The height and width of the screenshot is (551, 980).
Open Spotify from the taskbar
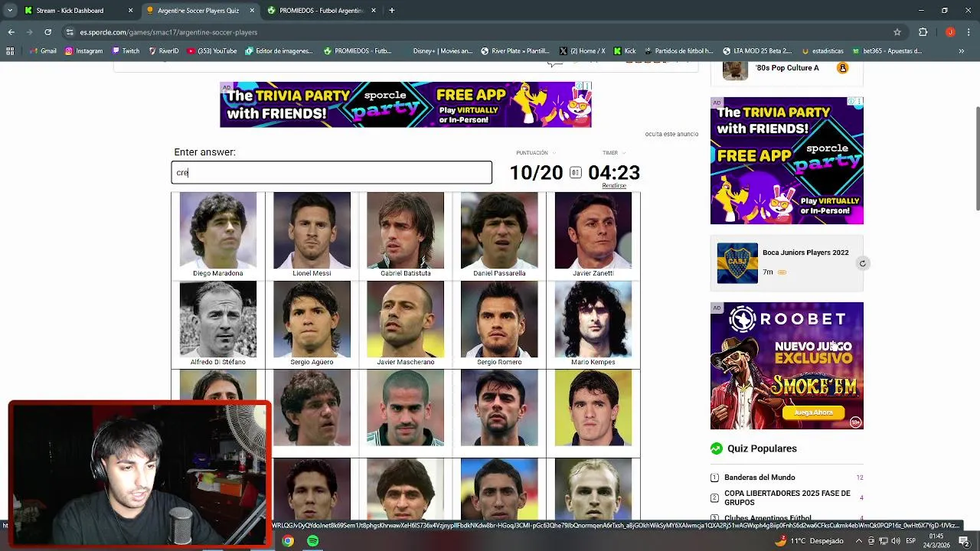pyautogui.click(x=312, y=541)
